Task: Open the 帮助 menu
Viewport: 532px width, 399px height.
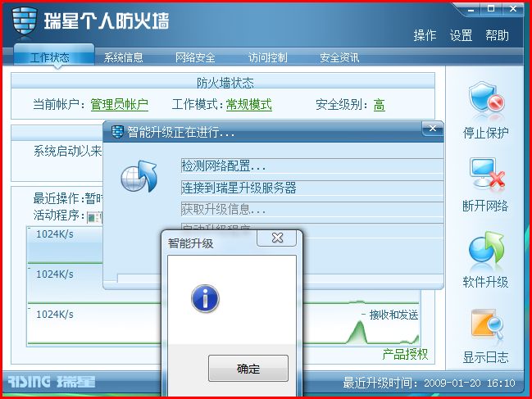Action: point(497,35)
